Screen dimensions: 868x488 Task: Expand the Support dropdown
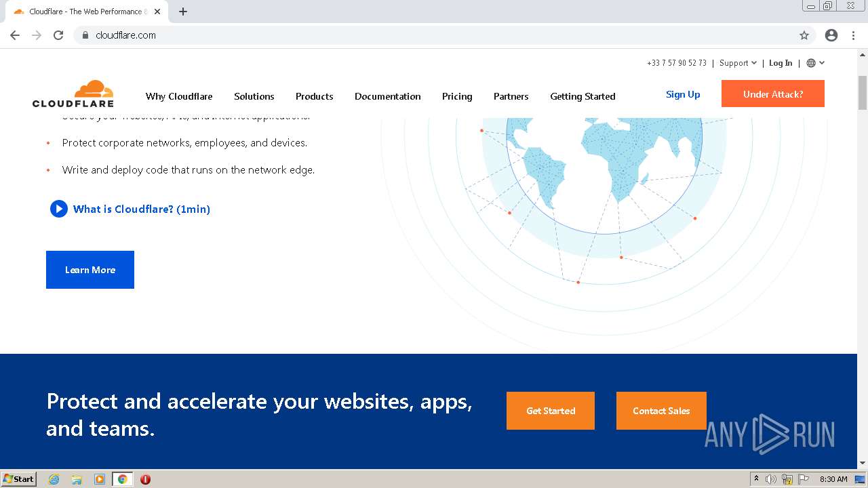[x=738, y=63]
